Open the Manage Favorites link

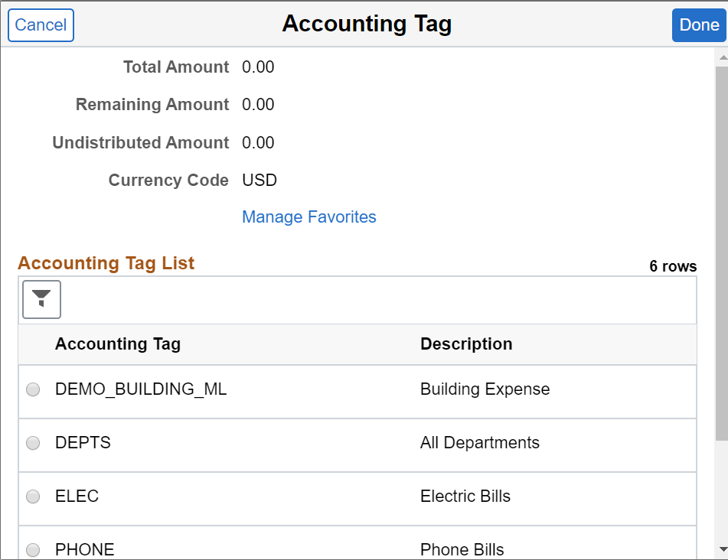309,217
